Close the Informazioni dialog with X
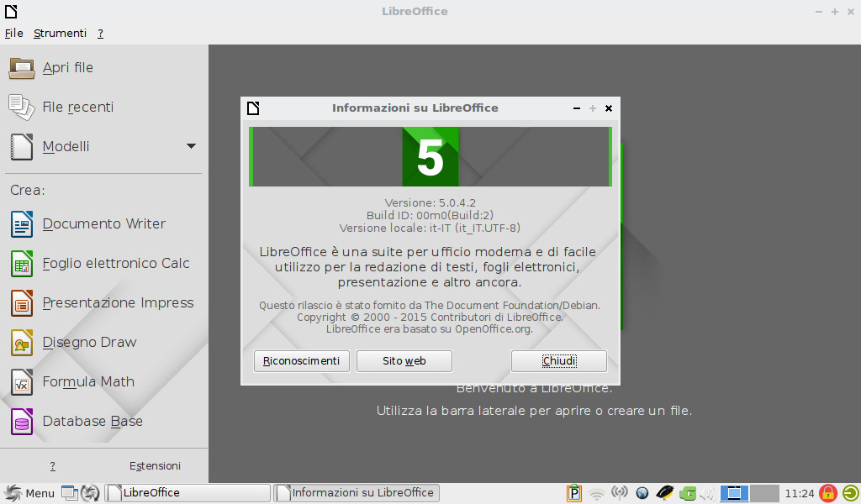Viewport: 861px width, 504px height. [x=609, y=108]
